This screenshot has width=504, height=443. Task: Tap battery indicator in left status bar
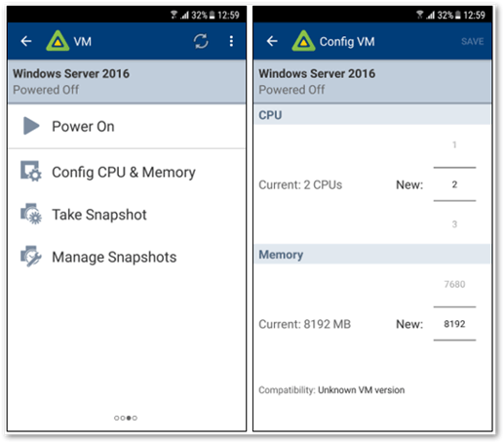point(212,15)
